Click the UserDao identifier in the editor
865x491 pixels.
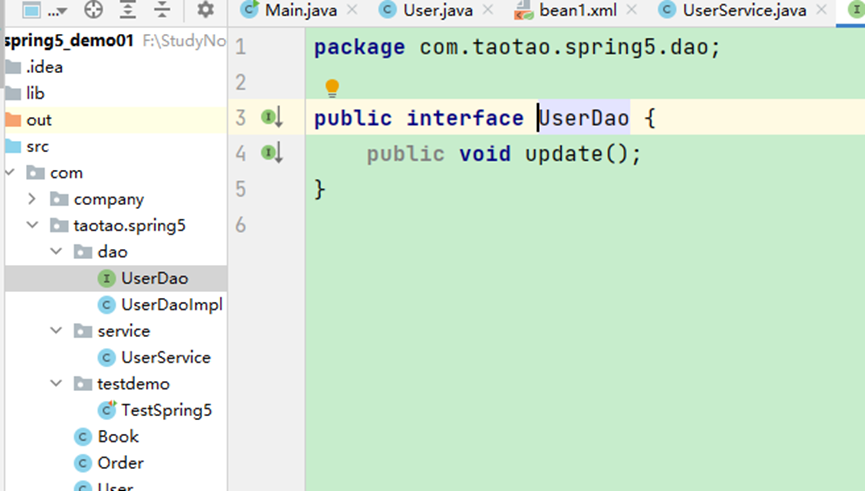click(585, 118)
